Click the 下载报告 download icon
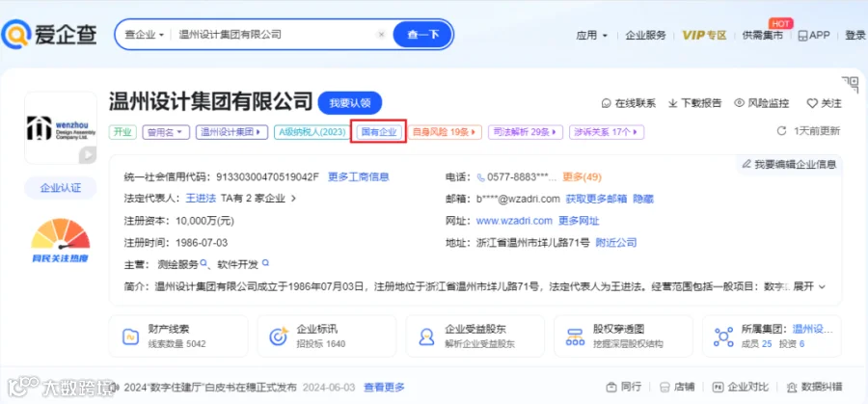This screenshot has width=868, height=404. (x=673, y=103)
